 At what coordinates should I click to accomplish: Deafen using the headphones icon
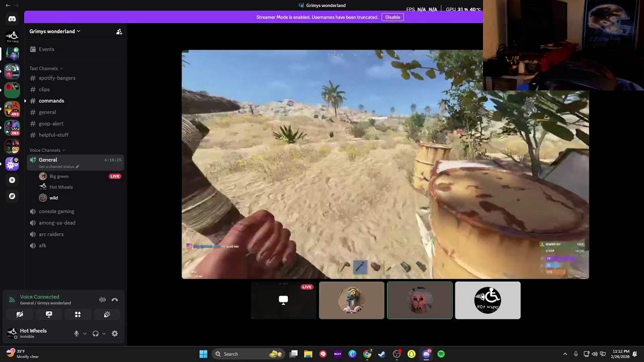(x=96, y=333)
